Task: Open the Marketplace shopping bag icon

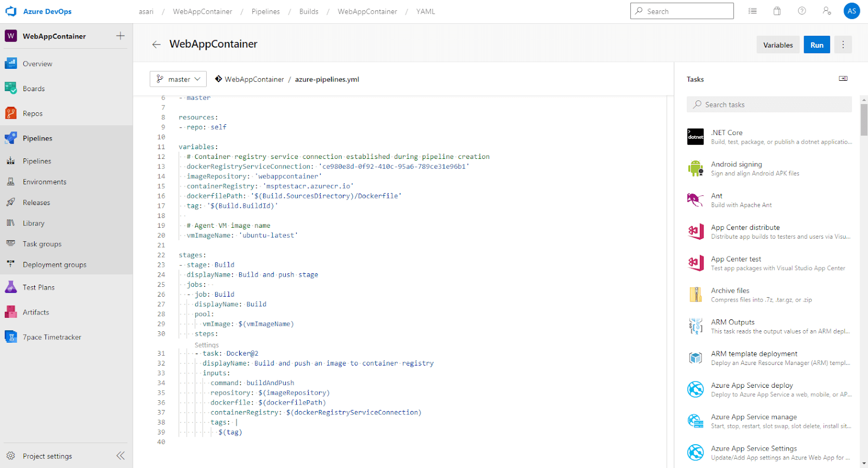Action: (777, 11)
